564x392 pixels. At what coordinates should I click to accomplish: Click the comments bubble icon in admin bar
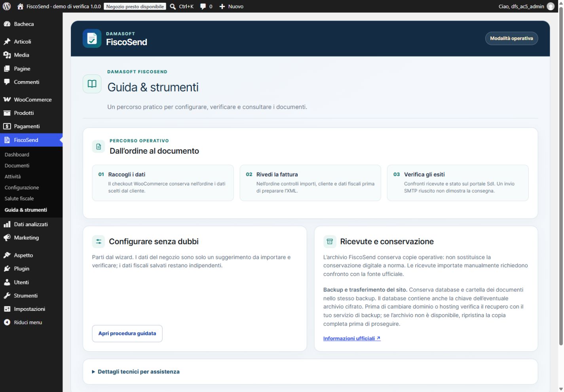pos(203,6)
